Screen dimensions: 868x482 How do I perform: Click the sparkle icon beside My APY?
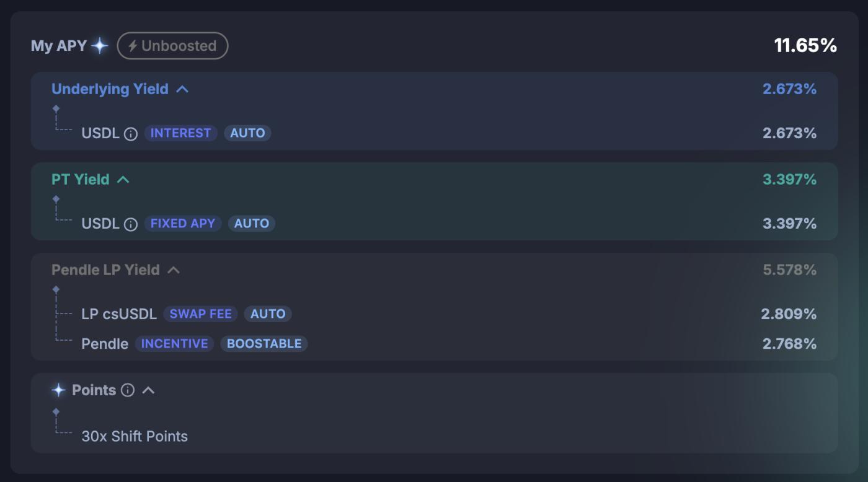99,46
